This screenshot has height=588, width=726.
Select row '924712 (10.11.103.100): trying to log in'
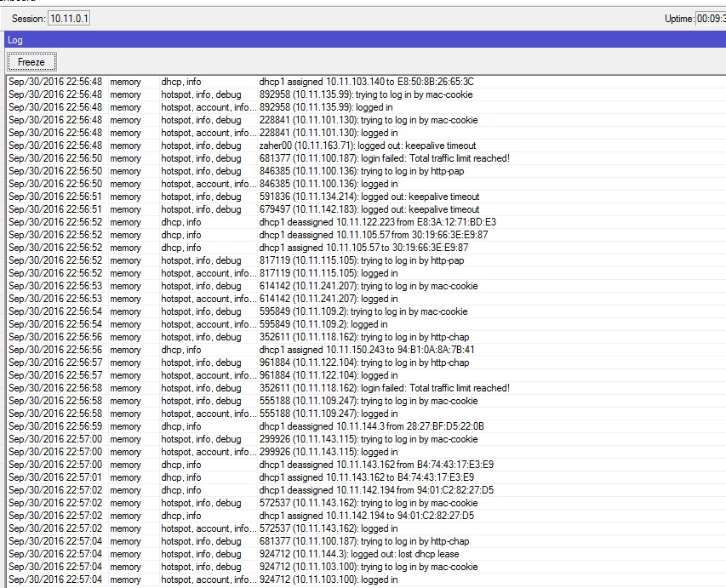(366, 568)
